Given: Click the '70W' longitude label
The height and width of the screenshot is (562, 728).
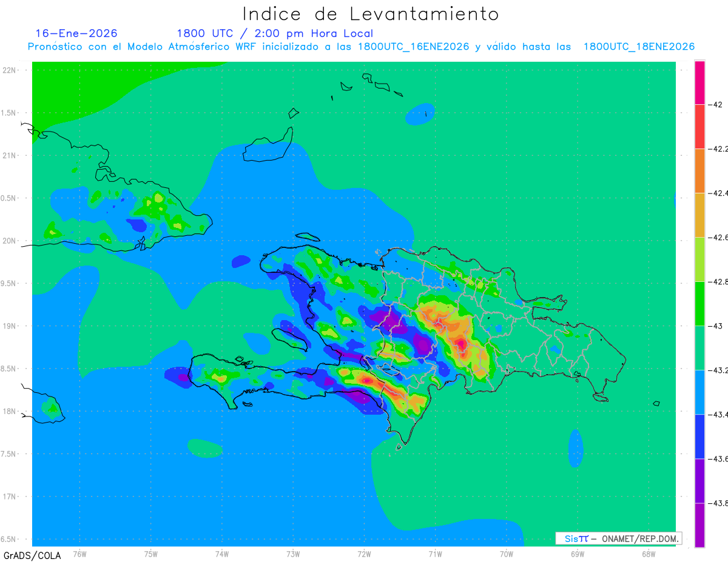Looking at the screenshot, I should [507, 554].
